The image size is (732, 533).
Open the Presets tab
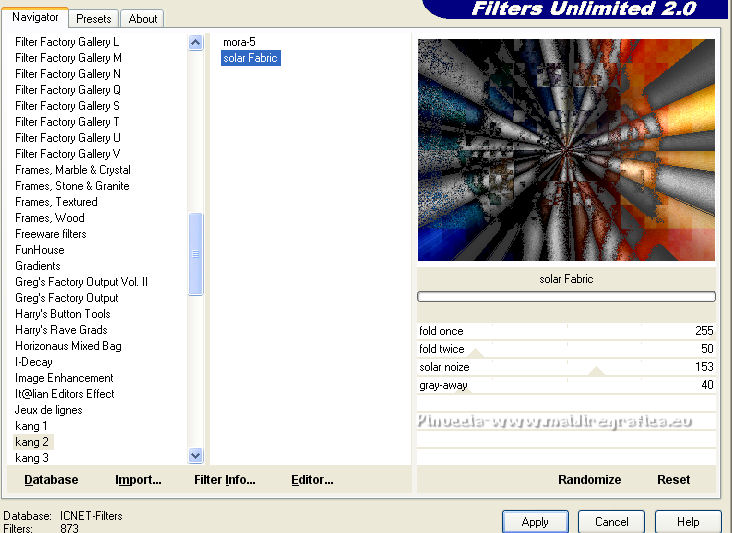click(94, 19)
